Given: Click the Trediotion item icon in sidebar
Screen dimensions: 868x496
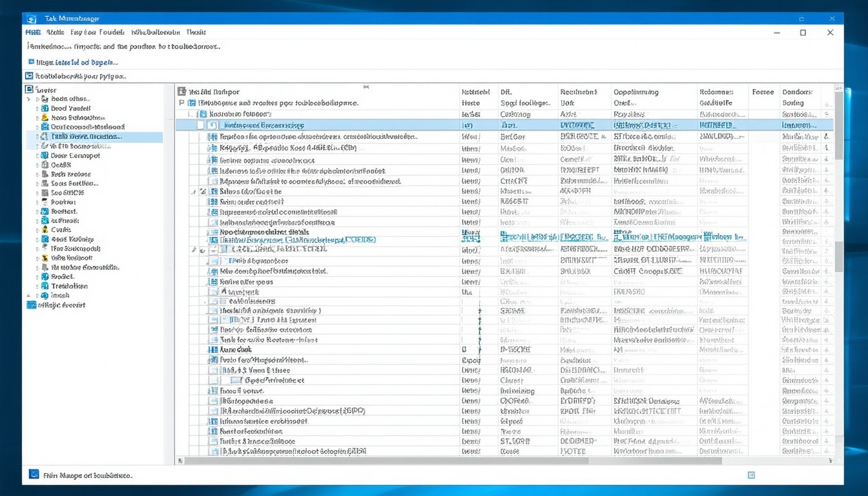Looking at the screenshot, I should click(45, 285).
